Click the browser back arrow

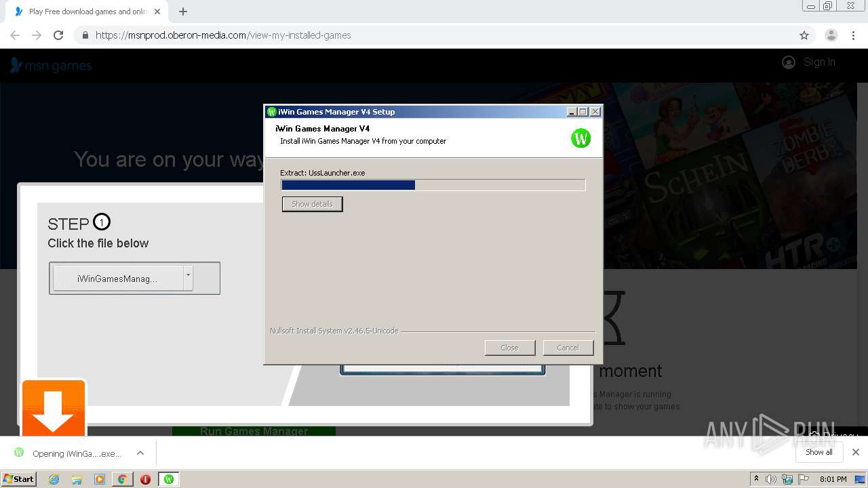point(15,35)
